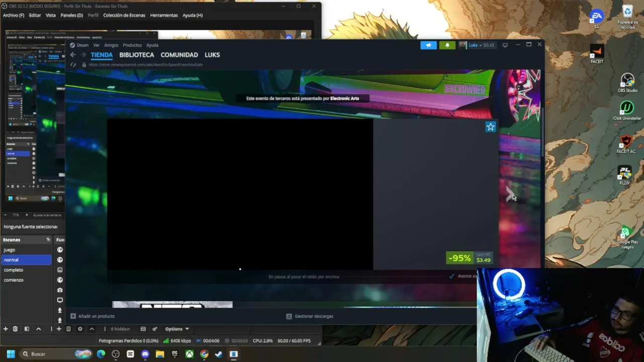Open the Productos menu in Steam
Viewport: 644px width, 362px height.
coord(132,45)
